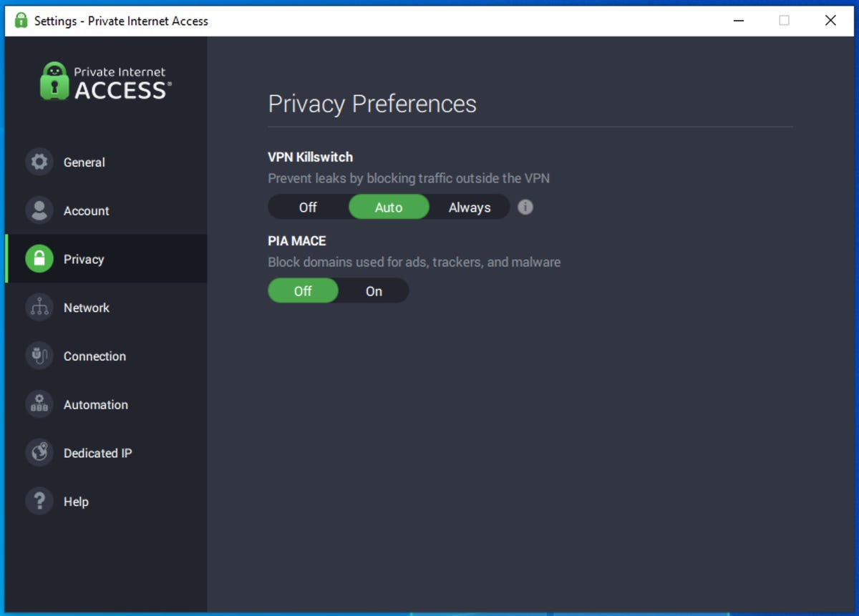
Task: Click the title bar padlock icon
Action: pos(21,20)
